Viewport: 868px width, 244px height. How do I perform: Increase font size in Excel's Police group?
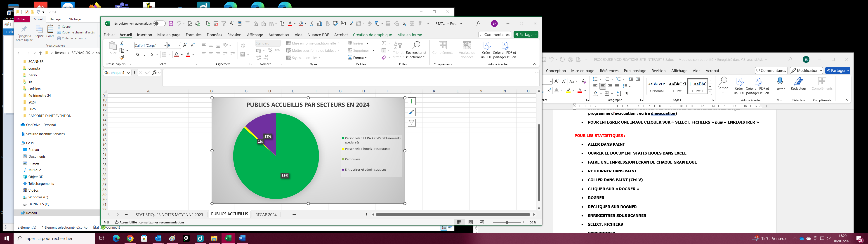click(185, 45)
